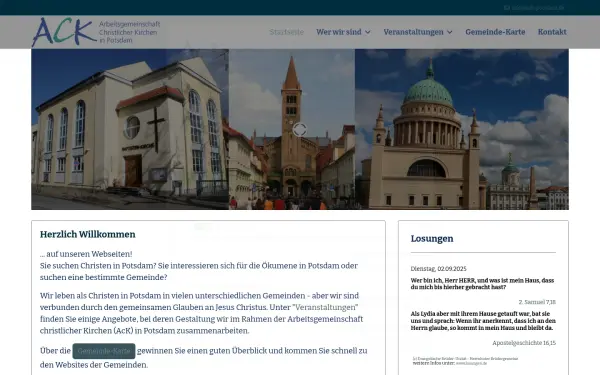The image size is (600, 375).
Task: Click the Baptisten-Kirche photo in the banner
Action: [130, 129]
